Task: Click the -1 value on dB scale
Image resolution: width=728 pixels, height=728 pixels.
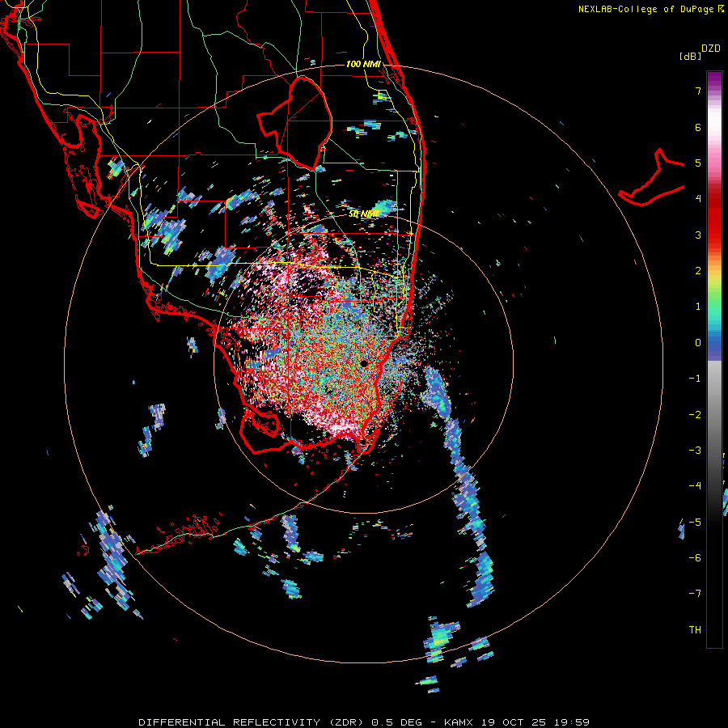Action: point(695,379)
